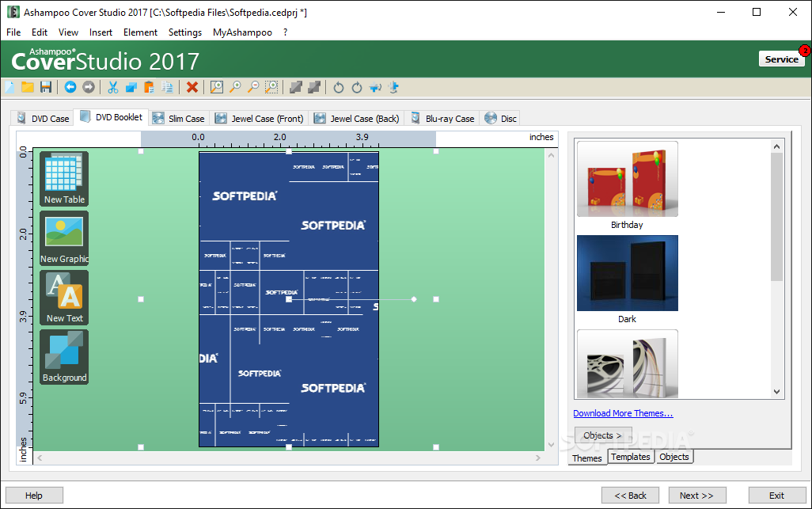Open a project with the folder icon
The height and width of the screenshot is (509, 812).
pyautogui.click(x=28, y=87)
